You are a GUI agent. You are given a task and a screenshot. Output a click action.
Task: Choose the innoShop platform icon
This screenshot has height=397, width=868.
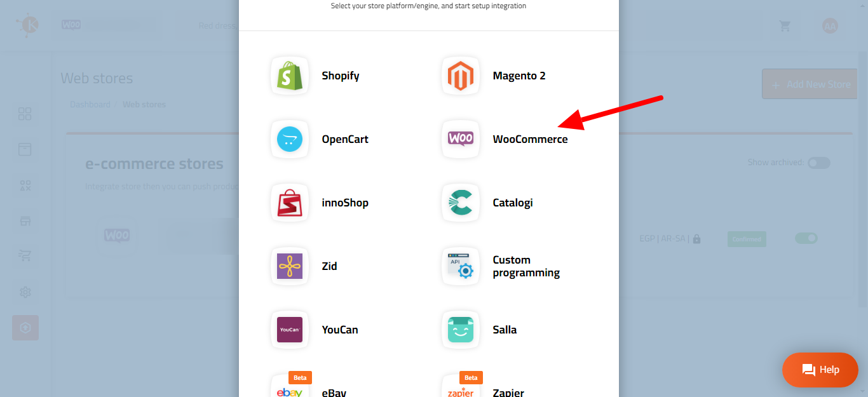290,203
